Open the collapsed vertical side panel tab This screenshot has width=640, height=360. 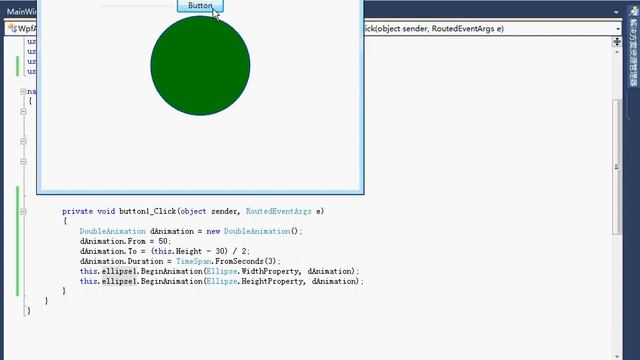click(x=633, y=47)
